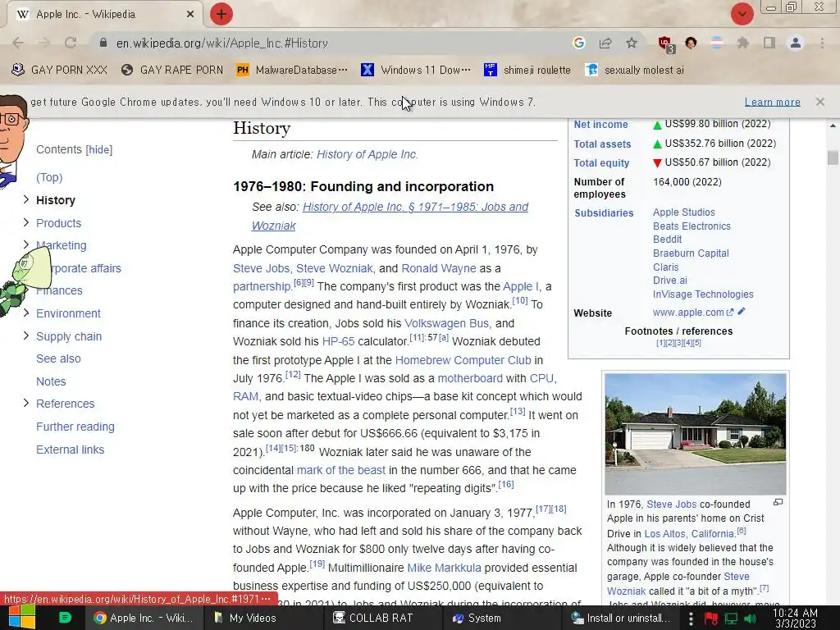Open Chrome's three-dot menu
The height and width of the screenshot is (630, 840).
[822, 43]
